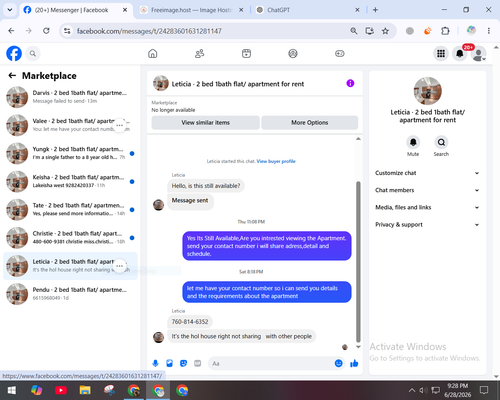Expand the Customize chat section
The height and width of the screenshot is (400, 500).
click(427, 173)
